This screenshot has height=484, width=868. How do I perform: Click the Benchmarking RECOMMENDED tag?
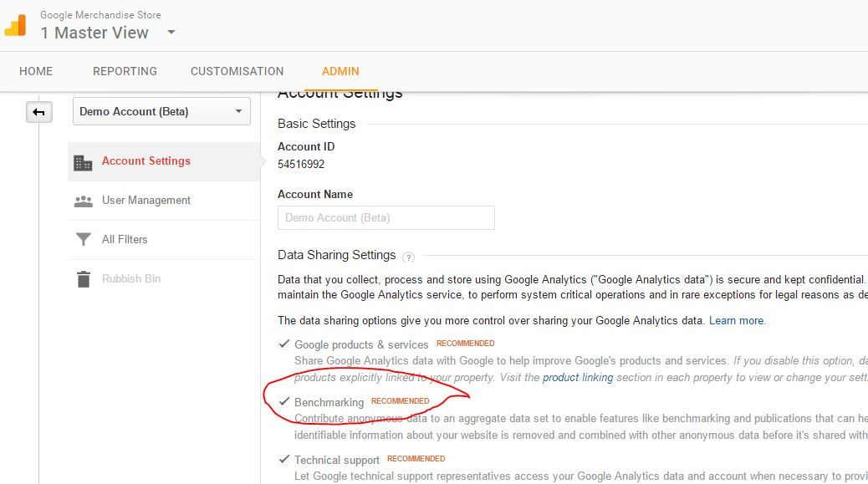point(401,401)
